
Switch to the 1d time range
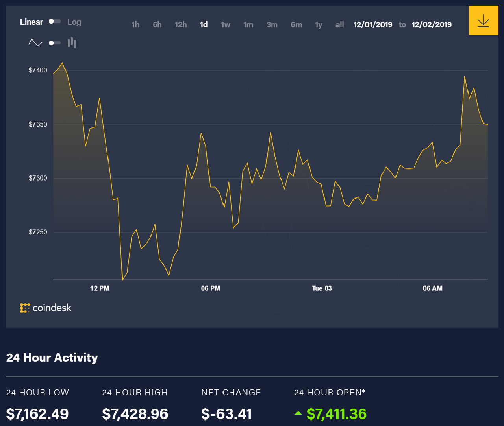click(x=204, y=24)
